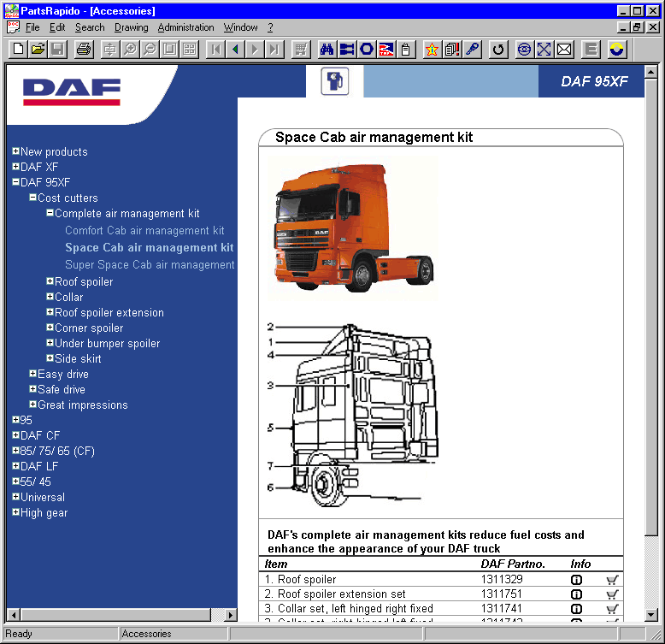The width and height of the screenshot is (665, 644).
Task: Click the Save floppy disk icon
Action: pos(56,50)
